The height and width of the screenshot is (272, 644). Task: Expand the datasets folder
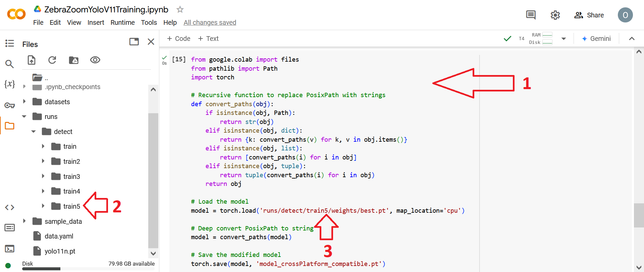tap(24, 101)
